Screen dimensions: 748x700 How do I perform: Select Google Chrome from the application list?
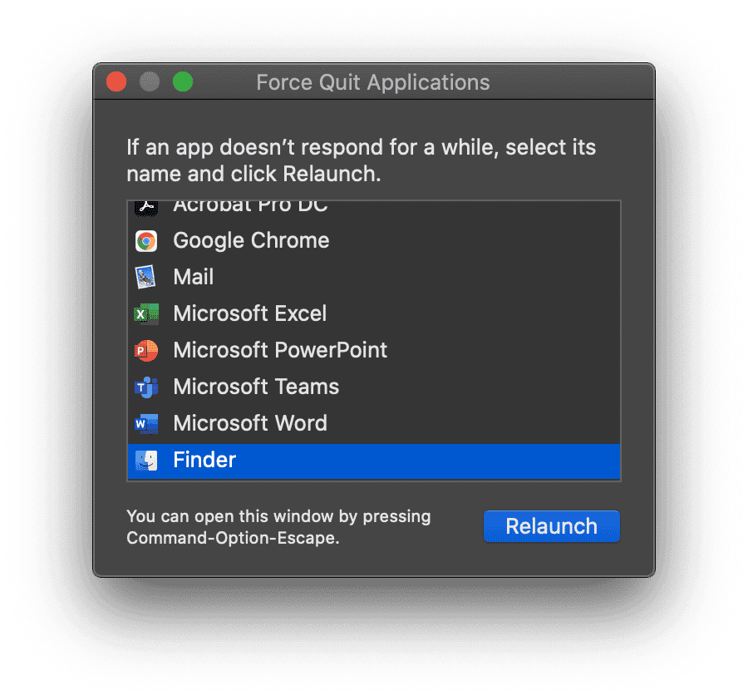click(250, 240)
